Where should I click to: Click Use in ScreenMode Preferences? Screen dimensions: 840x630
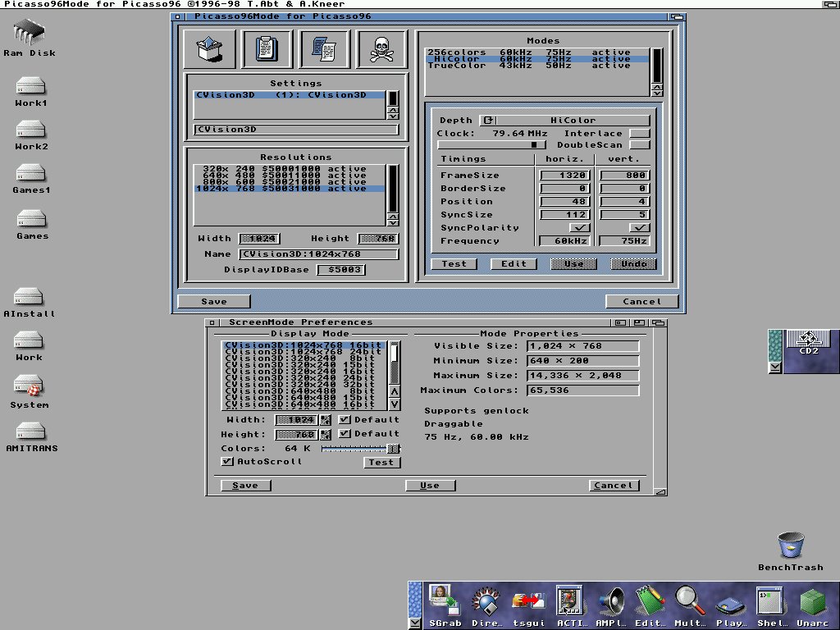(430, 486)
